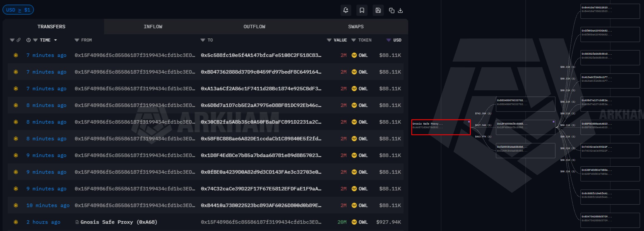Open Gnosis Safe Proxy (0xA68) sender link

[119, 222]
